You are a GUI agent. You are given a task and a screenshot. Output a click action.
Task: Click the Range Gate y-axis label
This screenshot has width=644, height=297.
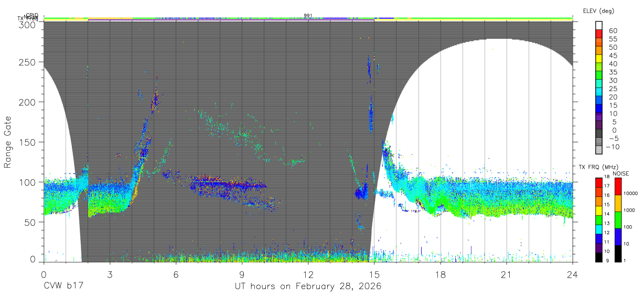[8, 141]
